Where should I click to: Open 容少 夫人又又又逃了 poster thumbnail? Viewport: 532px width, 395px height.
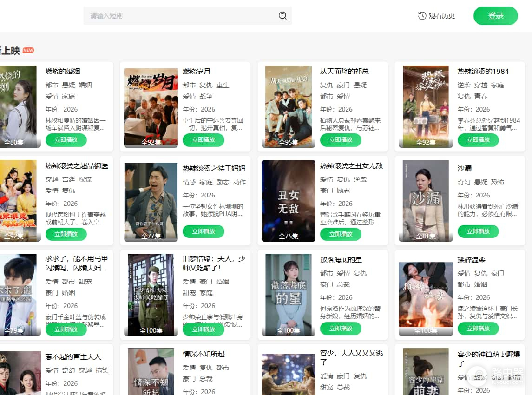click(x=289, y=374)
